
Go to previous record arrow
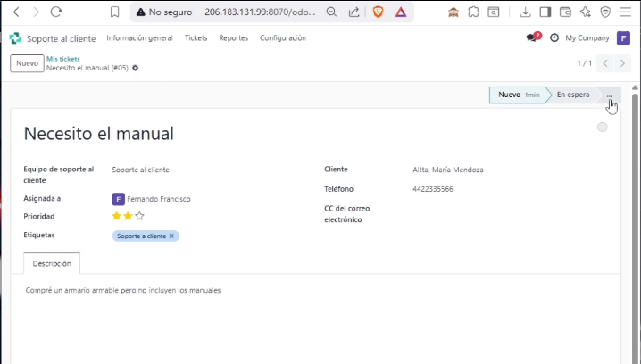(x=605, y=63)
